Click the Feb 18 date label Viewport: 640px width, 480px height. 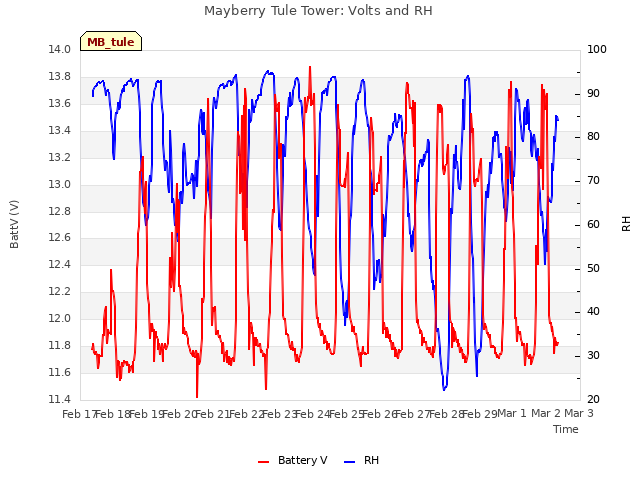point(113,414)
